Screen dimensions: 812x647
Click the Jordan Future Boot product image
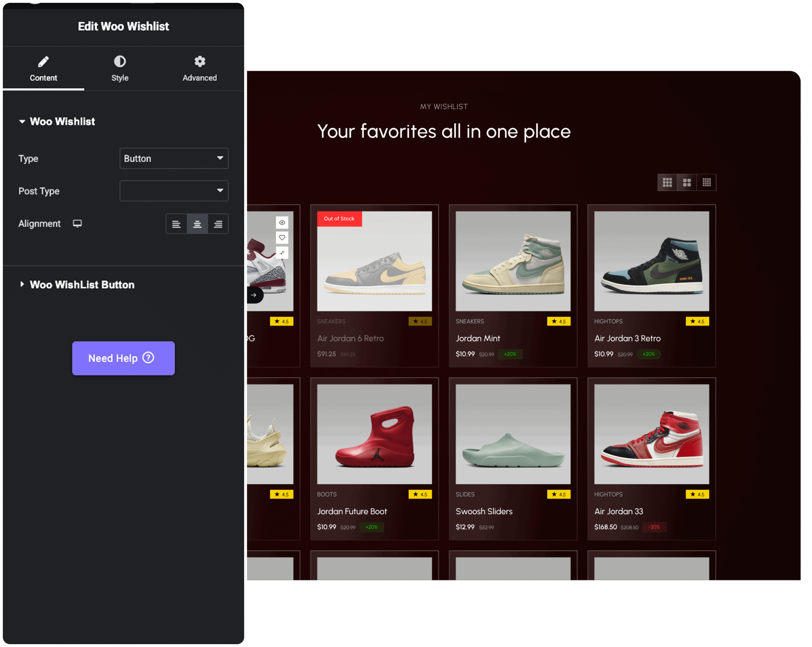[374, 434]
